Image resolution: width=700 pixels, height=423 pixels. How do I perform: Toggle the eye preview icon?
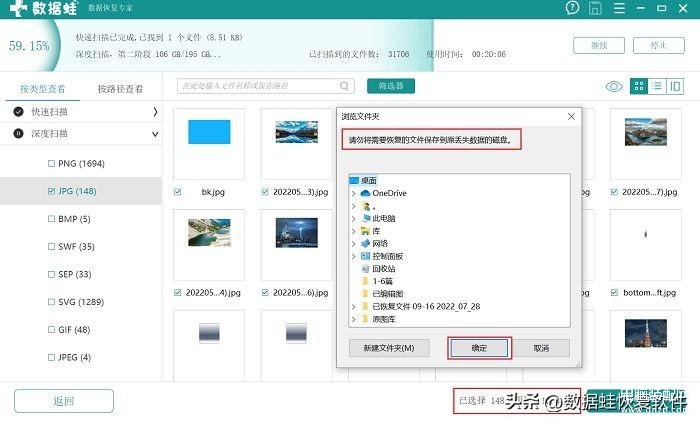tap(614, 86)
